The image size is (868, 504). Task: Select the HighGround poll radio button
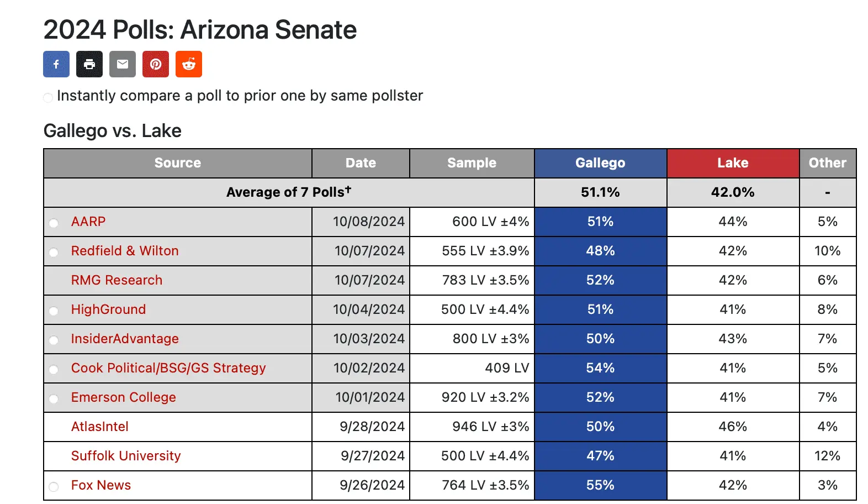(x=54, y=311)
